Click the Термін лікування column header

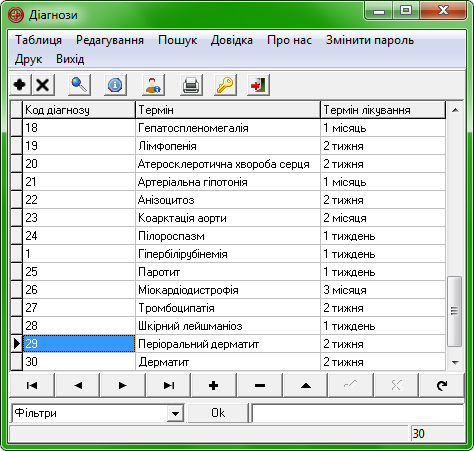point(383,110)
